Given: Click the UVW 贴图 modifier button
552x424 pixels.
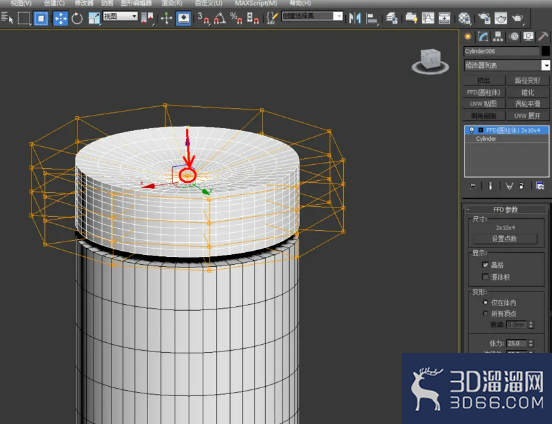Looking at the screenshot, I should (x=484, y=104).
